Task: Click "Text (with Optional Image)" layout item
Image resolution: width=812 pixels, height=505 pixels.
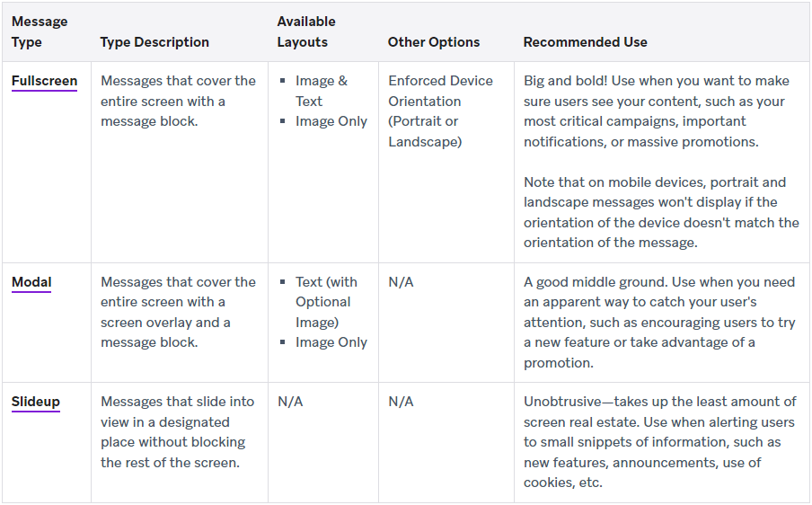Action: pos(326,302)
